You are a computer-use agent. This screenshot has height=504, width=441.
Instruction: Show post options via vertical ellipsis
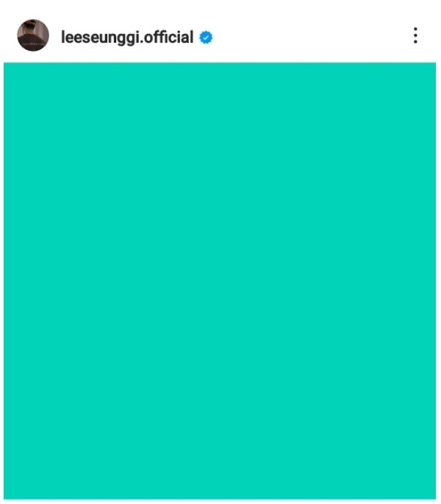(x=415, y=35)
